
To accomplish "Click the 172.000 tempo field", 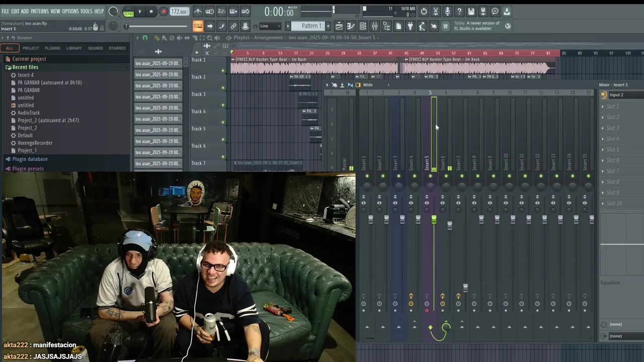I will (x=180, y=12).
